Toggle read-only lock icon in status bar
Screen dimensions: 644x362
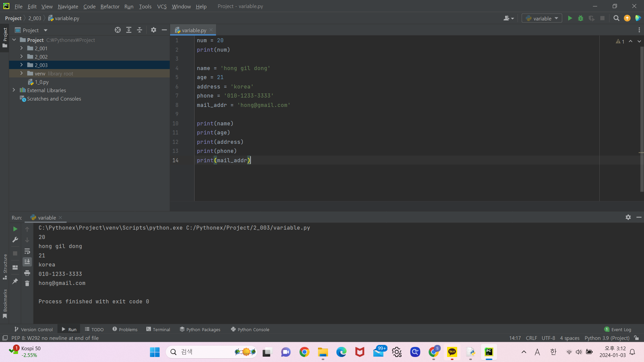coord(637,338)
